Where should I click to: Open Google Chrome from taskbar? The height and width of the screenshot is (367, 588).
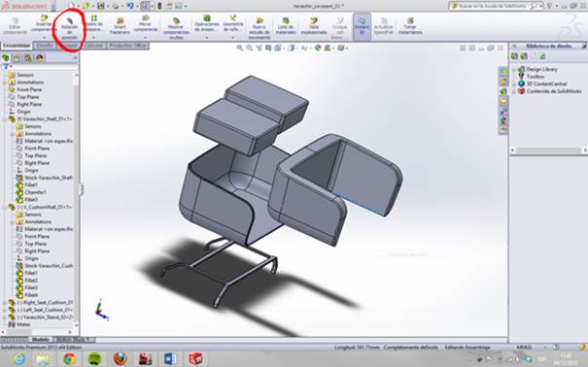point(69,359)
